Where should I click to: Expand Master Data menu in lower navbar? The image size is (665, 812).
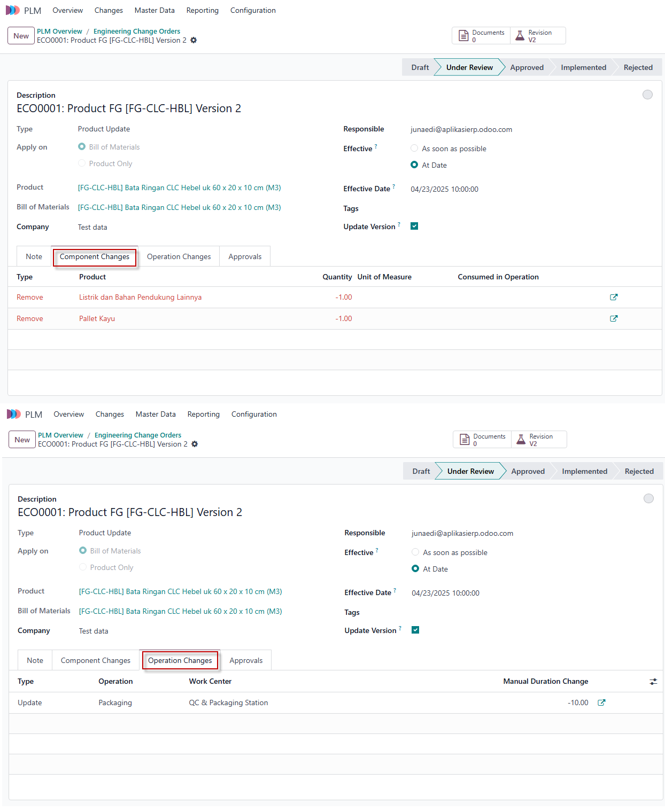(156, 414)
